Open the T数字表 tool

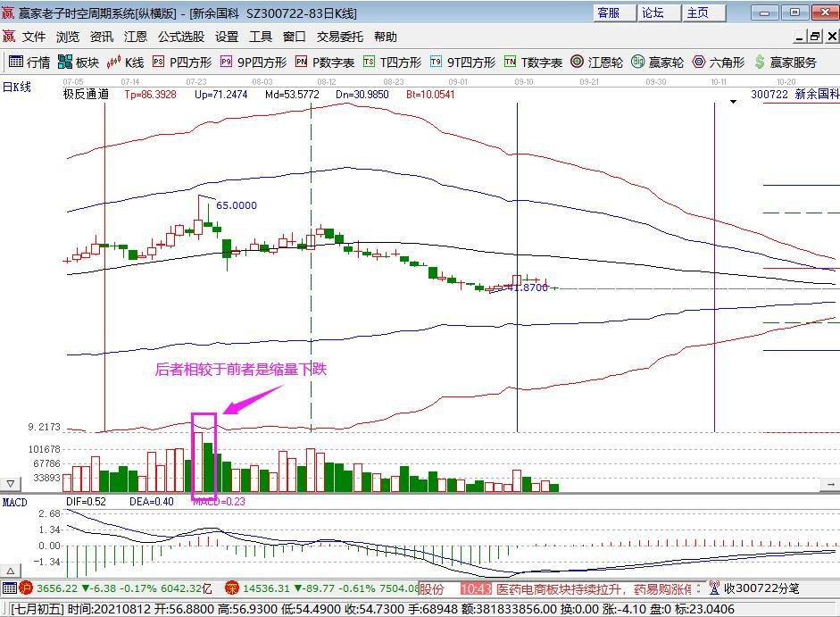pos(533,63)
